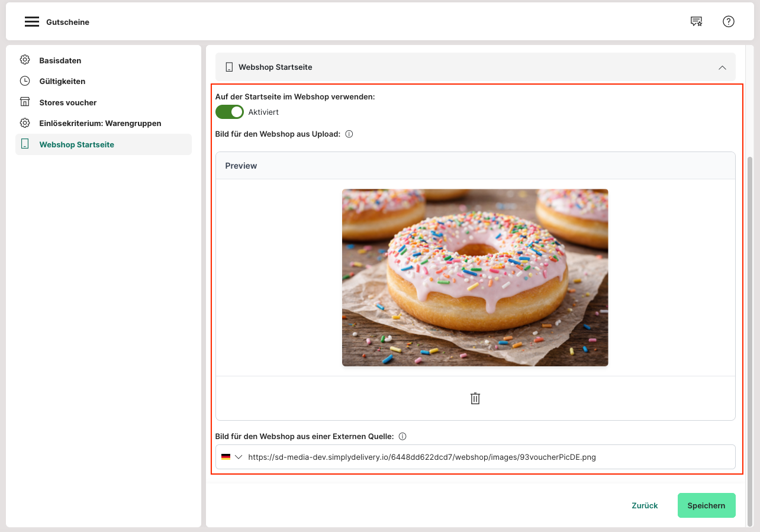Go to Einlösekriterium: Warengruppen section

click(x=100, y=123)
